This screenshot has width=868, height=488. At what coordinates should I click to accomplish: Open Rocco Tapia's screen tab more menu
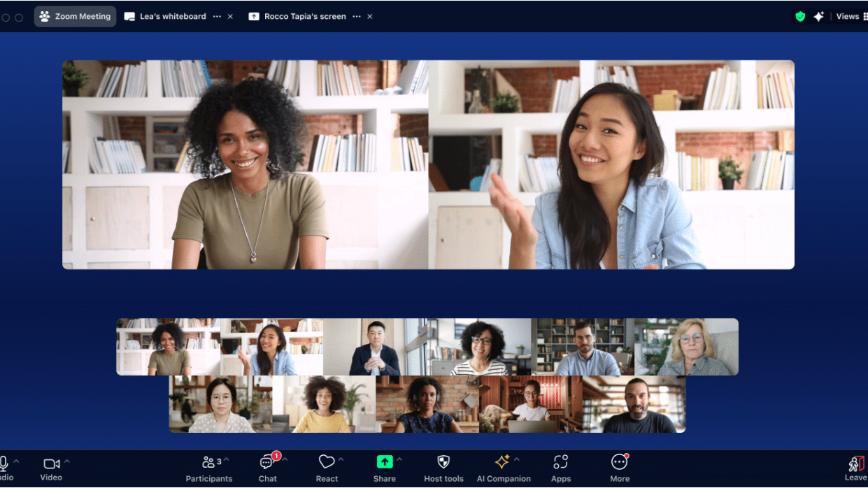(357, 16)
